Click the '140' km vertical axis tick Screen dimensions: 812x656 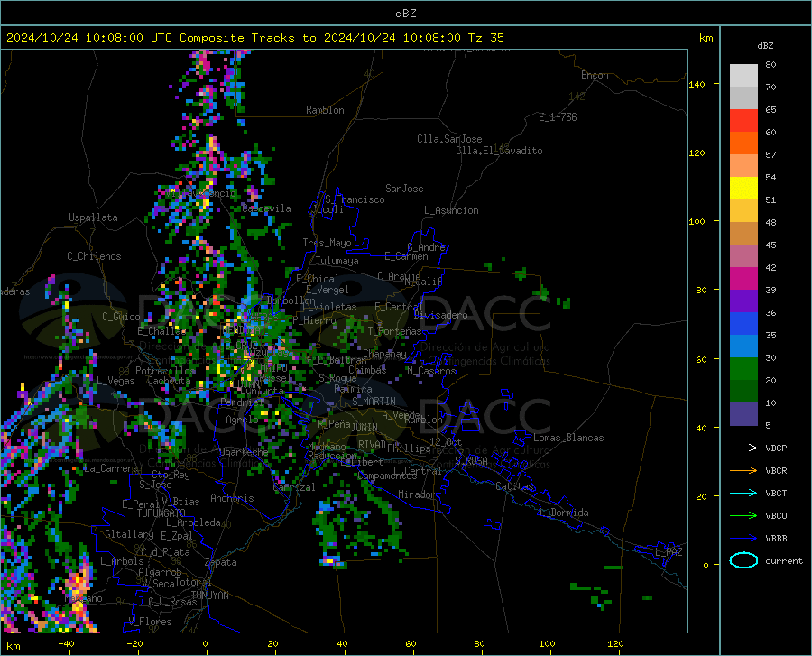tap(697, 84)
